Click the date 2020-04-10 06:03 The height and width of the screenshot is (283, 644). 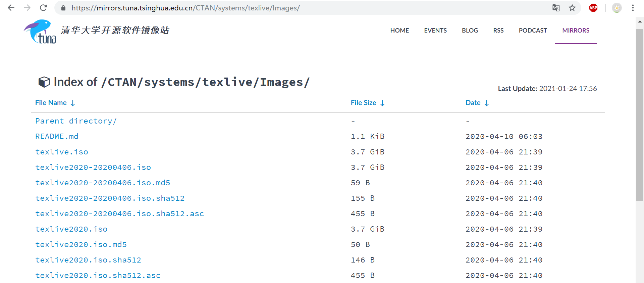pos(504,136)
